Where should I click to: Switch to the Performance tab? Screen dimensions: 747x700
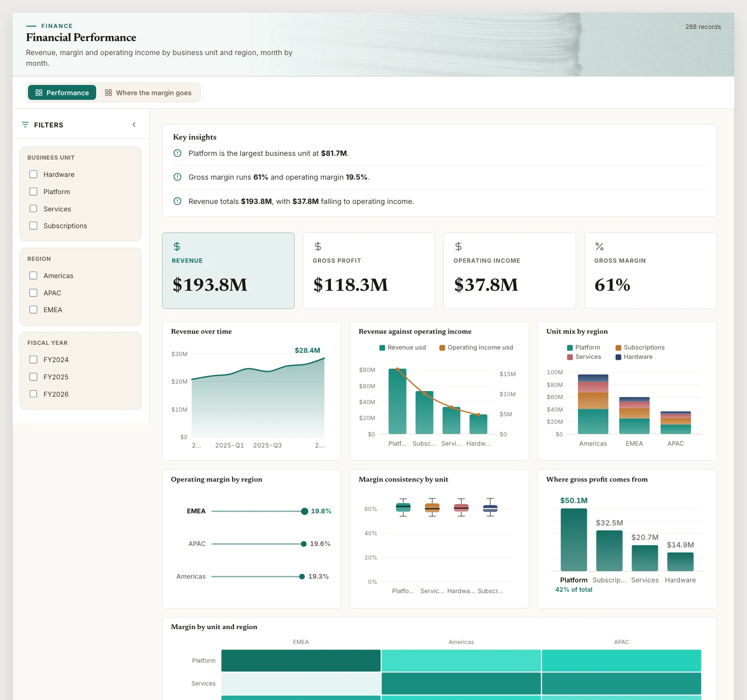[x=62, y=92]
